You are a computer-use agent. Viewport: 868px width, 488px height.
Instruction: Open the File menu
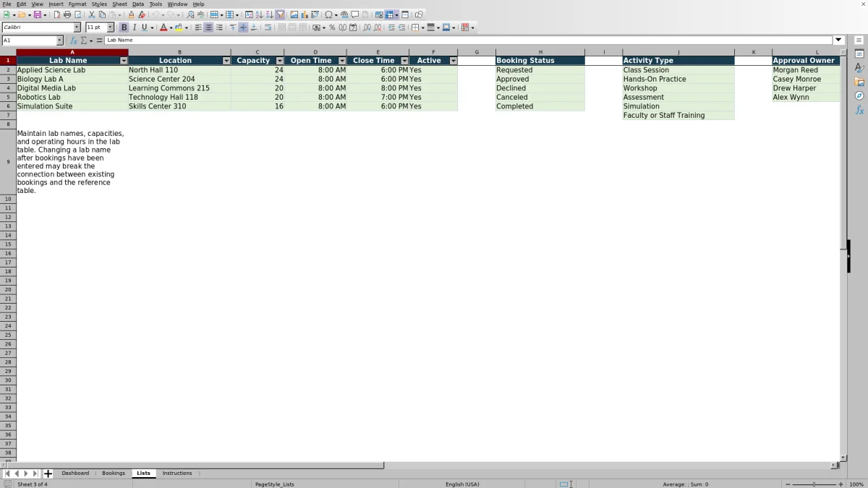click(7, 4)
